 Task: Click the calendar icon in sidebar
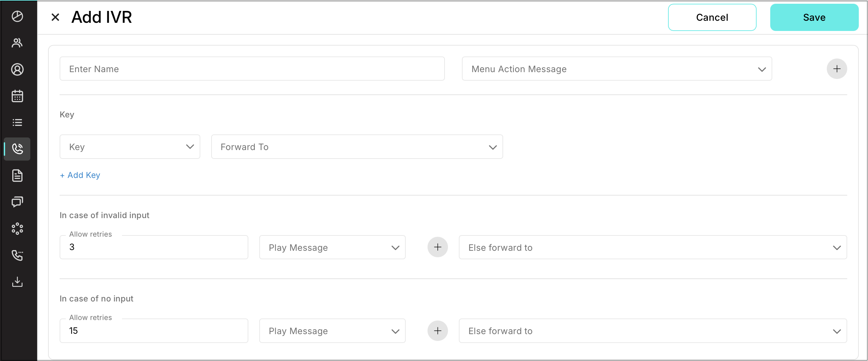17,96
